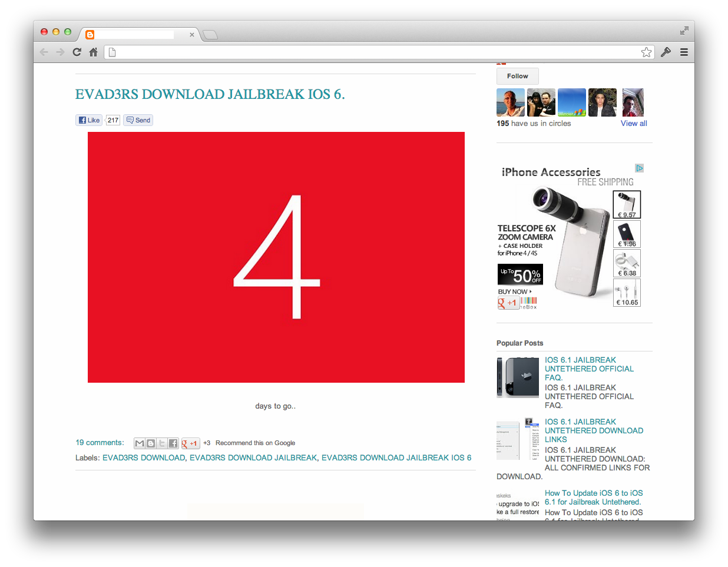Image resolution: width=728 pixels, height=567 pixels.
Task: Open the 19 comments link
Action: (x=100, y=443)
